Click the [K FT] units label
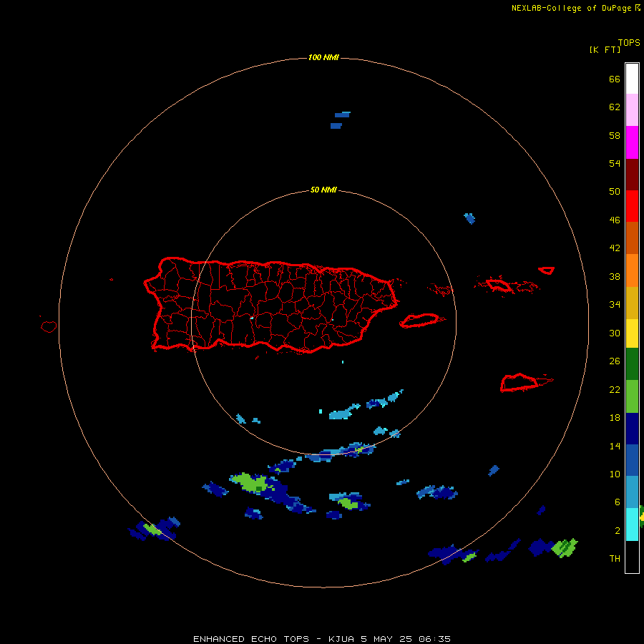The image size is (644, 644). [605, 49]
